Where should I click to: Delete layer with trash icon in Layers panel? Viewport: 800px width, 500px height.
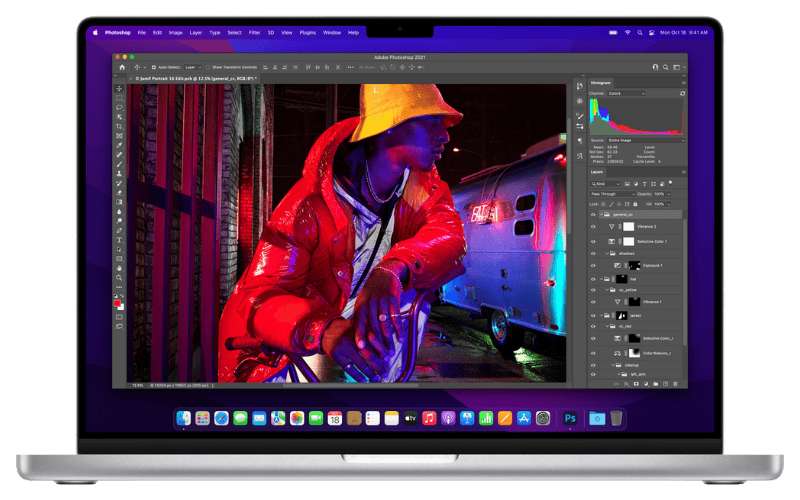tap(675, 384)
